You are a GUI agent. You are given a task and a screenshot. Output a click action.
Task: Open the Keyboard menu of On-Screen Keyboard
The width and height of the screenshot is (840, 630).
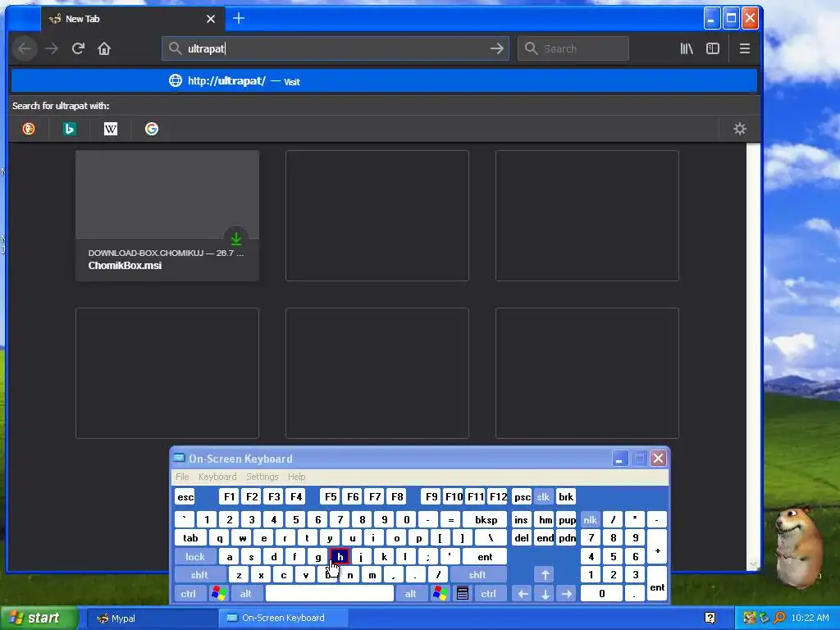tap(217, 477)
